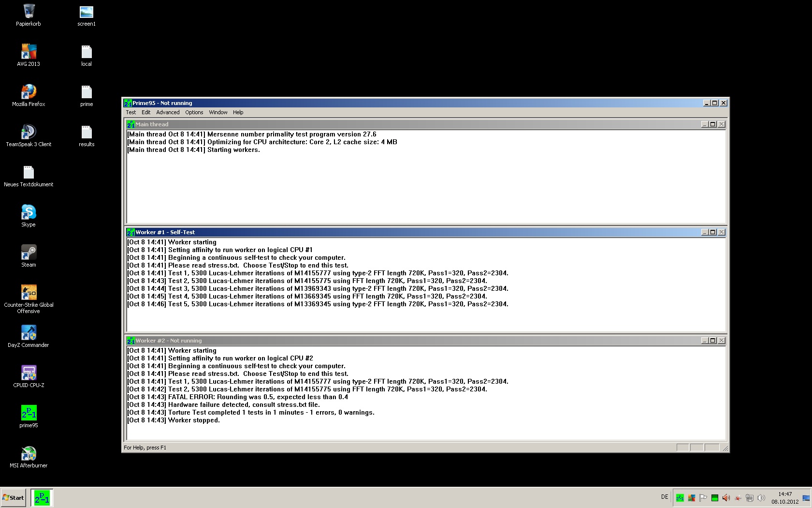Launch Steam desktop shortcut
Image resolution: width=812 pixels, height=508 pixels.
(x=29, y=256)
